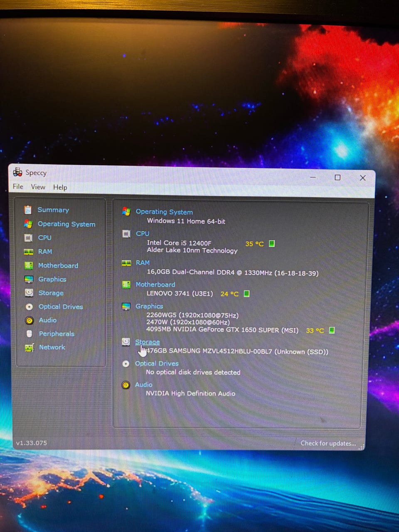
Task: Click the NVIDIA High Definition Audio text
Action: (x=190, y=393)
